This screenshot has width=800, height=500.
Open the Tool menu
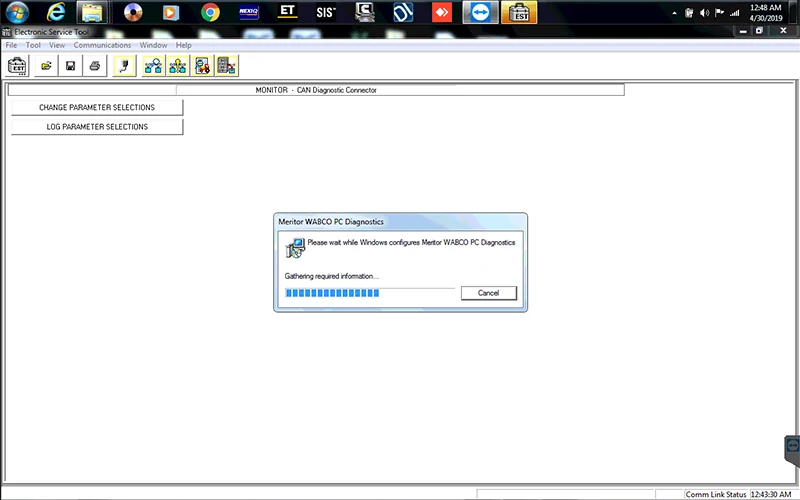(x=33, y=45)
